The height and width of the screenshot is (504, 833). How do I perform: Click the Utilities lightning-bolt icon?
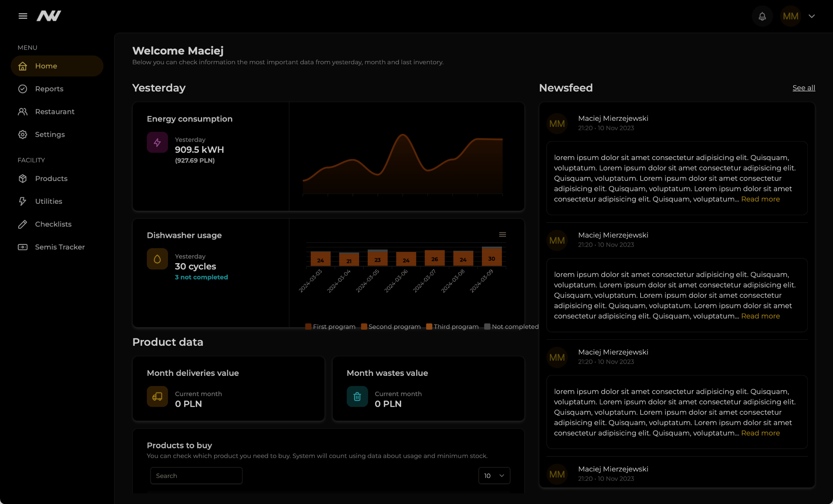coord(23,201)
